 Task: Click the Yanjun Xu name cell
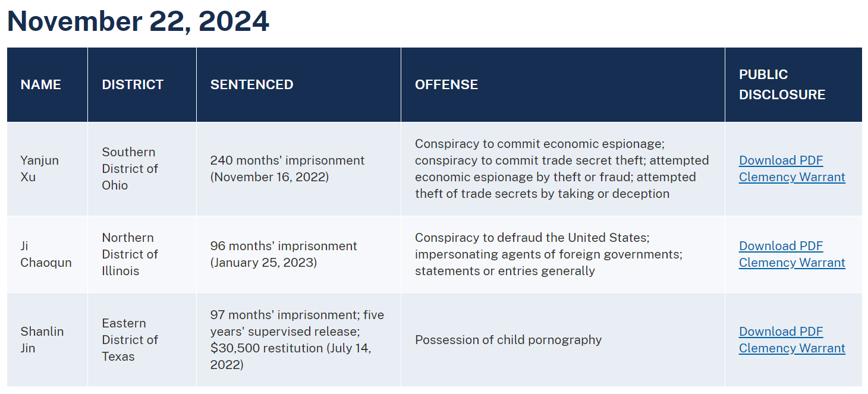(39, 169)
